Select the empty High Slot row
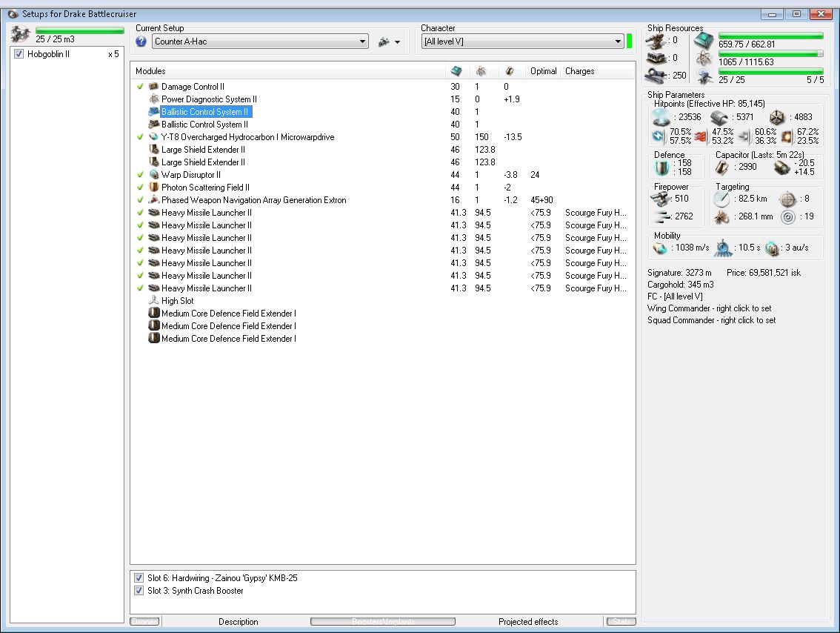Screen dimensions: 840x633 382,301
